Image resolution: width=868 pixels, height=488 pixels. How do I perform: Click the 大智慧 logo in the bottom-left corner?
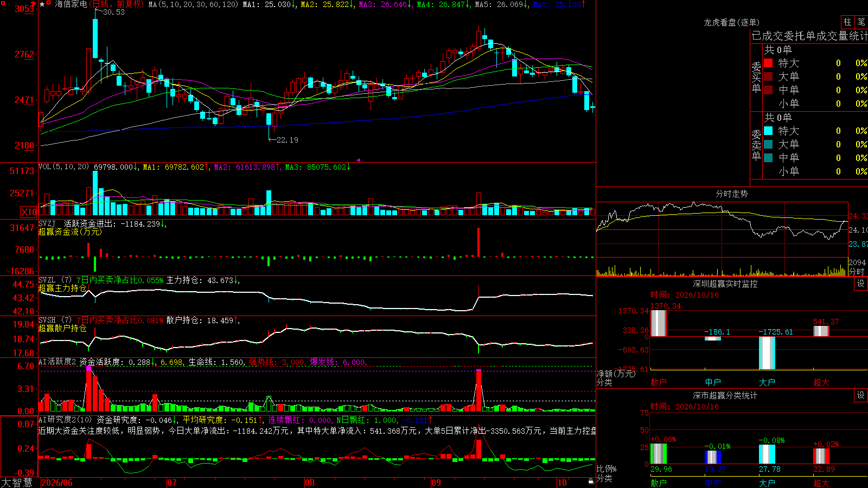click(17, 483)
